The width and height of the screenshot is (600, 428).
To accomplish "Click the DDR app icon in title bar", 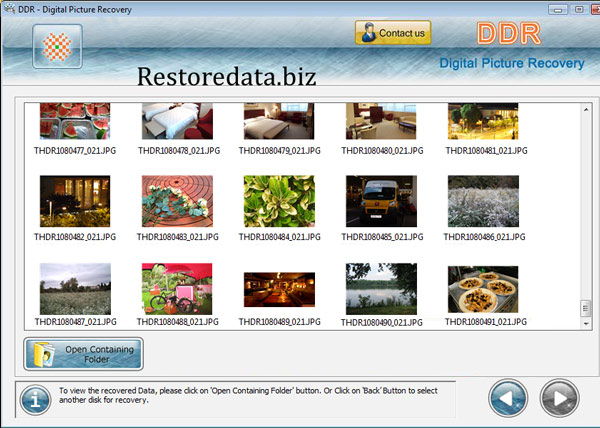I will tap(9, 8).
